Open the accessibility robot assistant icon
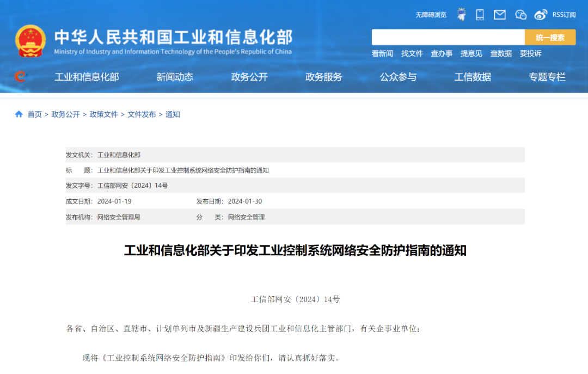This screenshot has width=588, height=374. click(462, 15)
